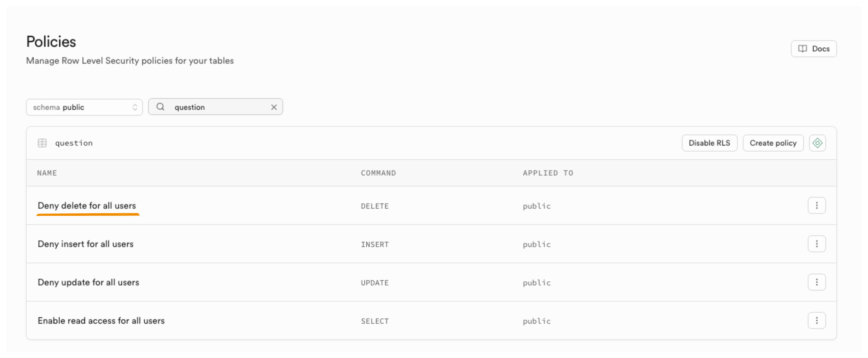This screenshot has height=358, width=868.
Task: Click the question table name header
Action: 74,143
